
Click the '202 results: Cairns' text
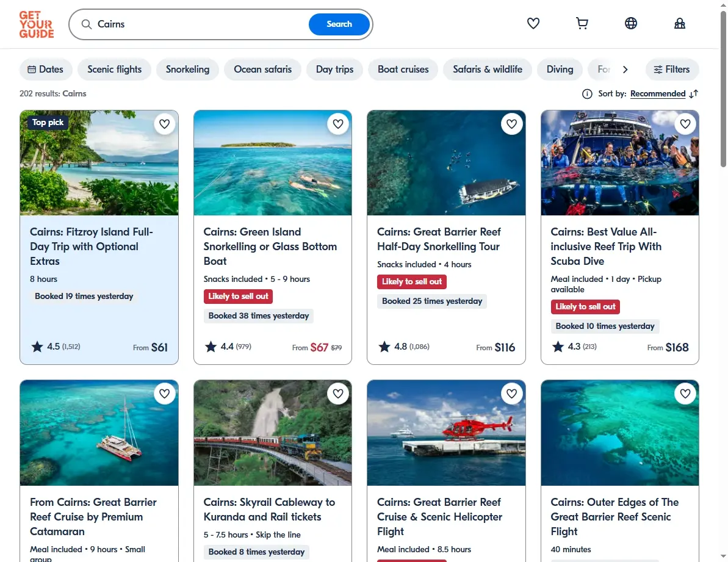coord(53,94)
